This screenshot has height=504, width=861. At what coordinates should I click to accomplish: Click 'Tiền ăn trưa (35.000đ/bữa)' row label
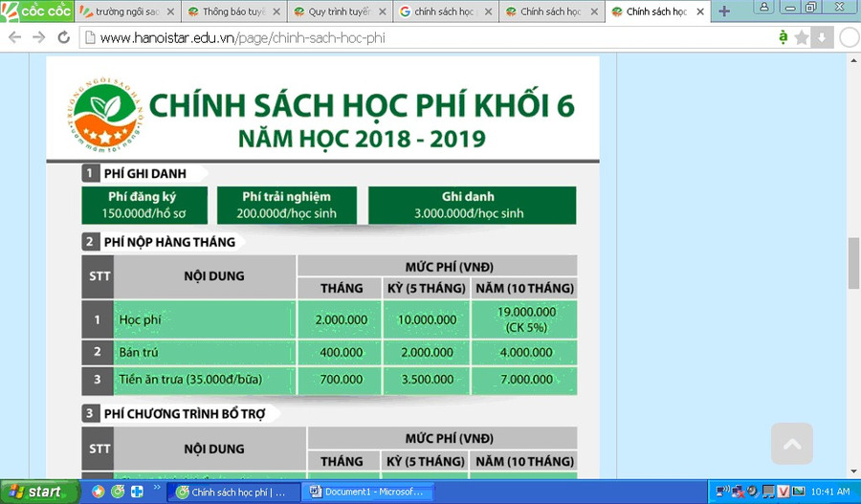(x=190, y=380)
